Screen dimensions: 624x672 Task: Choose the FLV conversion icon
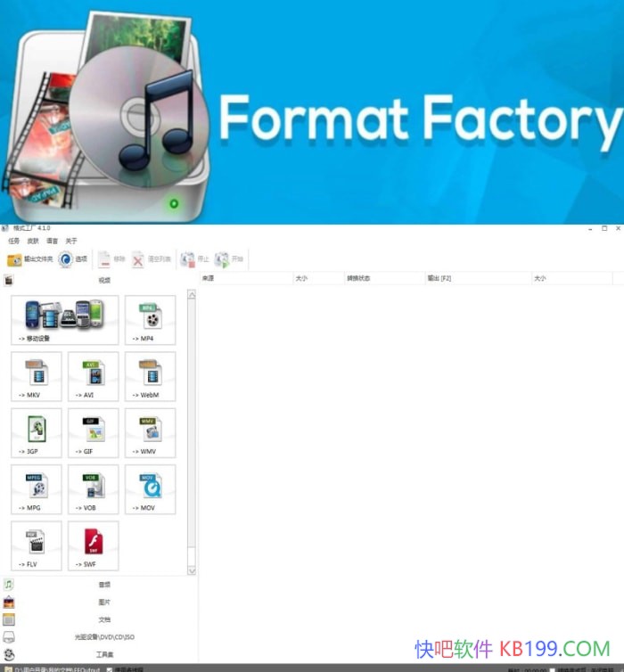point(37,545)
